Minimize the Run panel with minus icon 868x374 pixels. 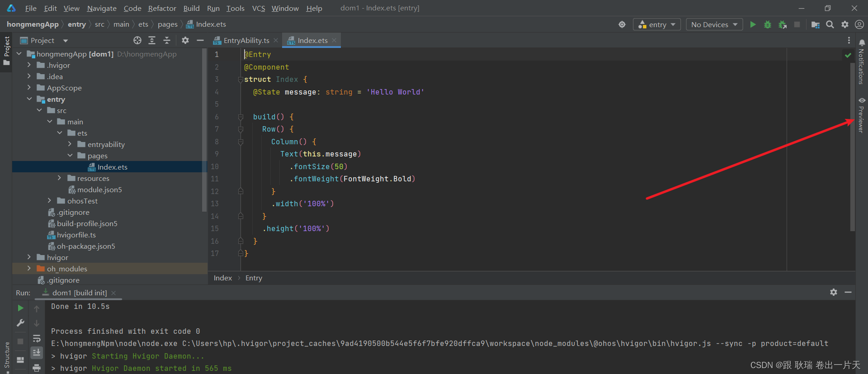tap(848, 292)
